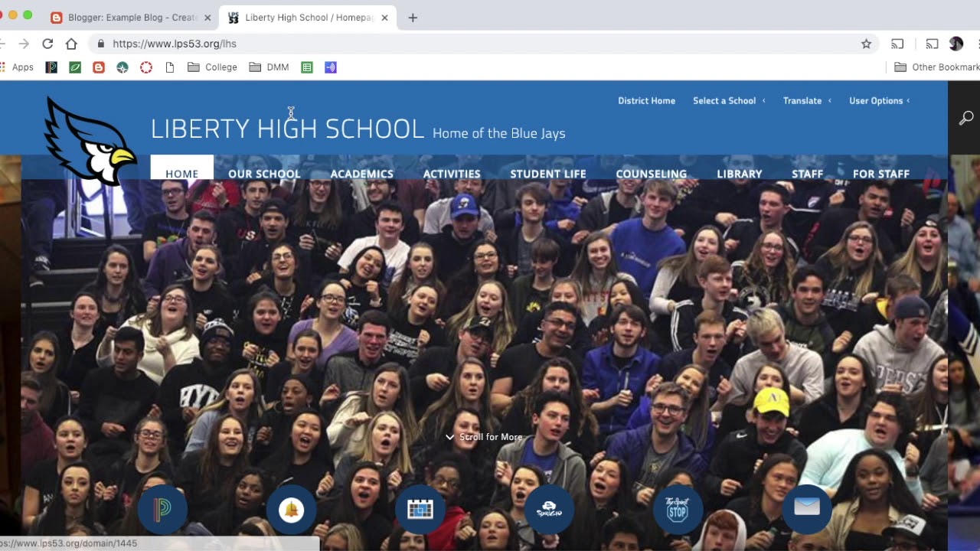Open the Blogger bookmark in bookmarks bar
This screenshot has height=551, width=980.
tap(99, 67)
